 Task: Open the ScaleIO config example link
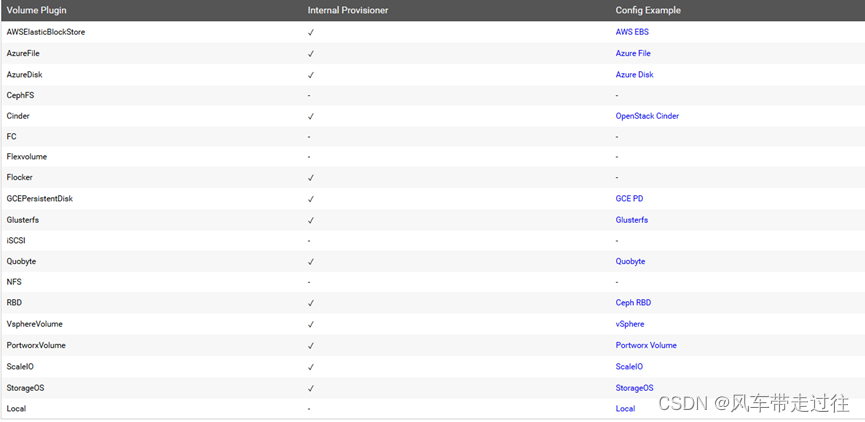click(629, 367)
